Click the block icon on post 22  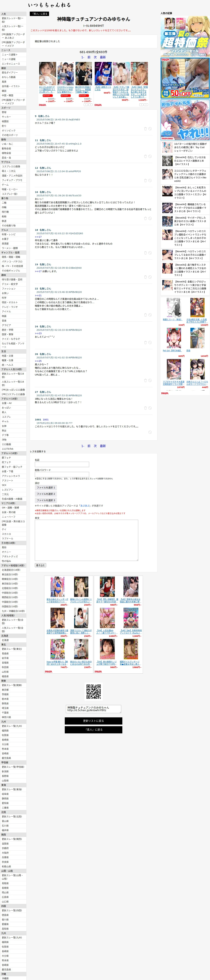pos(150,315)
